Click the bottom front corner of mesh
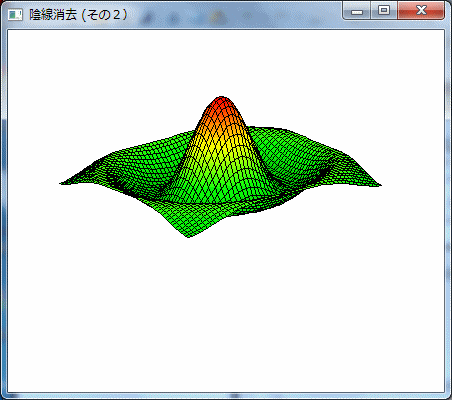Image resolution: width=452 pixels, height=400 pixels. click(188, 235)
